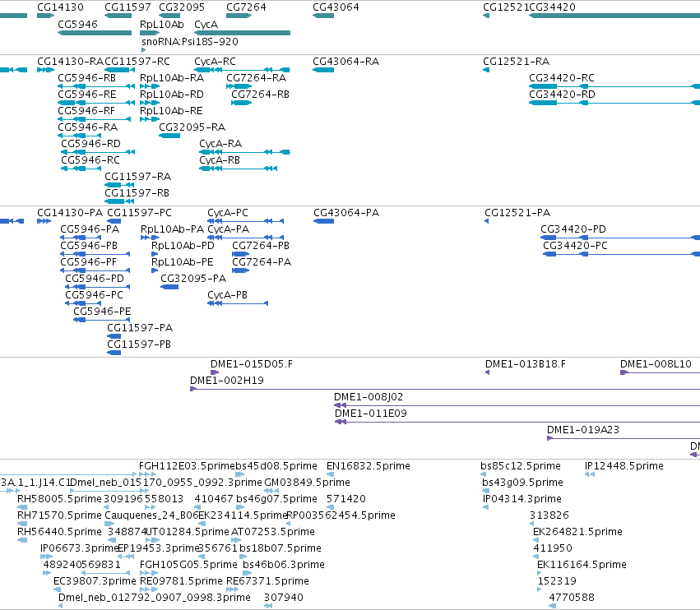
Task: Select EST FGH112E03.5prime
Action: point(187,466)
